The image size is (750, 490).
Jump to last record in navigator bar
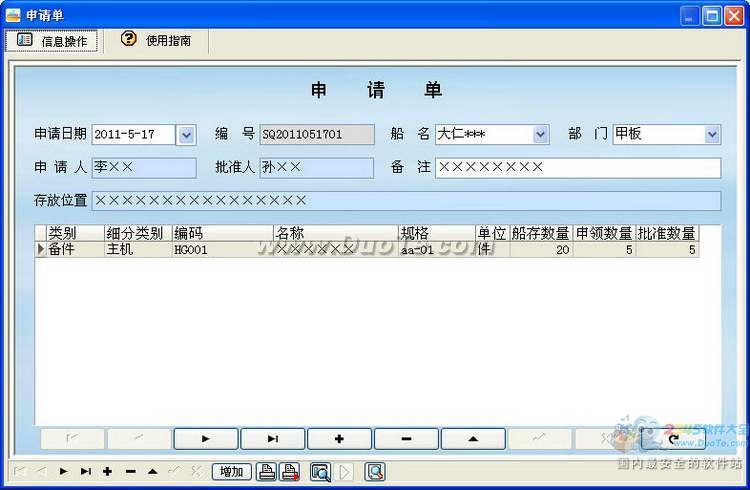point(273,438)
